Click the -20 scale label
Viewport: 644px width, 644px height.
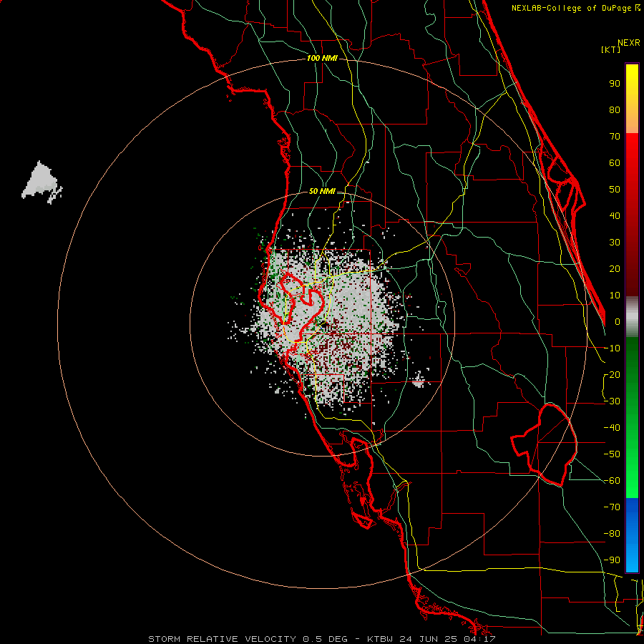click(612, 375)
